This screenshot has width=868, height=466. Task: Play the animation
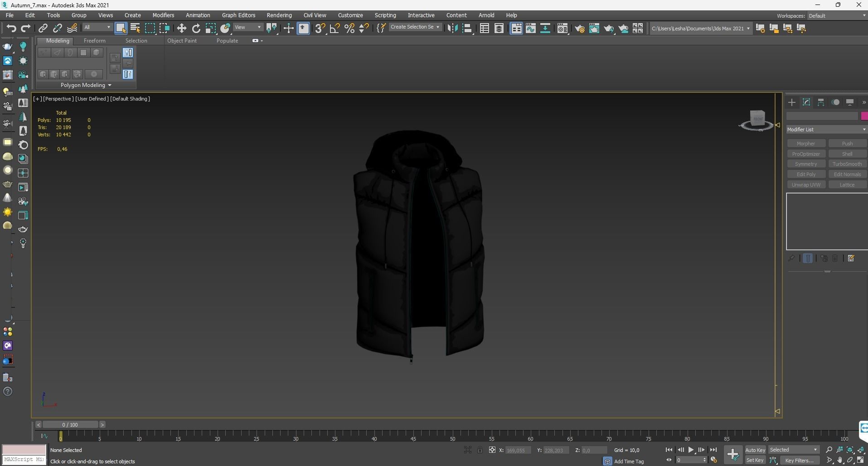click(691, 450)
